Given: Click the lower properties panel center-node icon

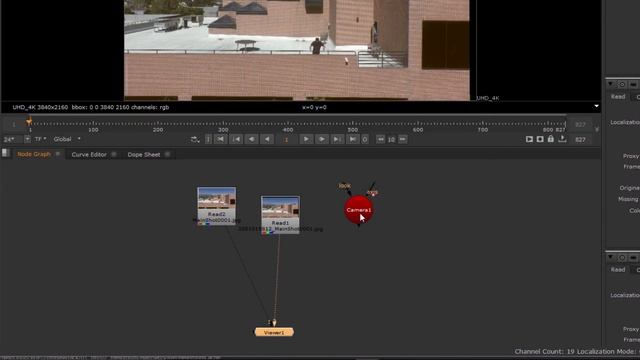Looking at the screenshot, I should pos(622,258).
